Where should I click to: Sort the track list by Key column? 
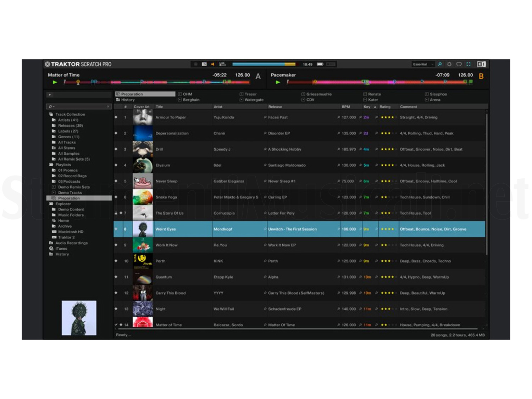coord(370,107)
